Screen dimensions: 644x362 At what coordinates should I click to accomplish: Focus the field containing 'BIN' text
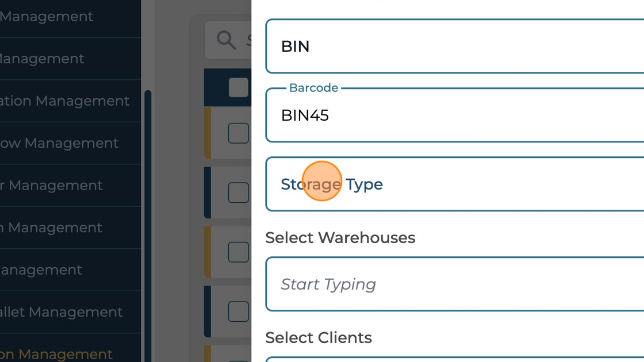pos(454,47)
